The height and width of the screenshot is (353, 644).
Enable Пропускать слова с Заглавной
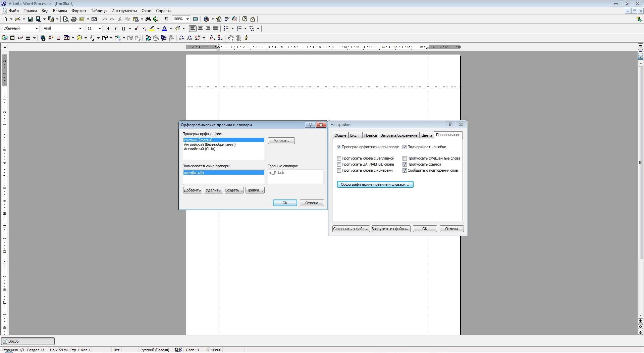(x=339, y=158)
